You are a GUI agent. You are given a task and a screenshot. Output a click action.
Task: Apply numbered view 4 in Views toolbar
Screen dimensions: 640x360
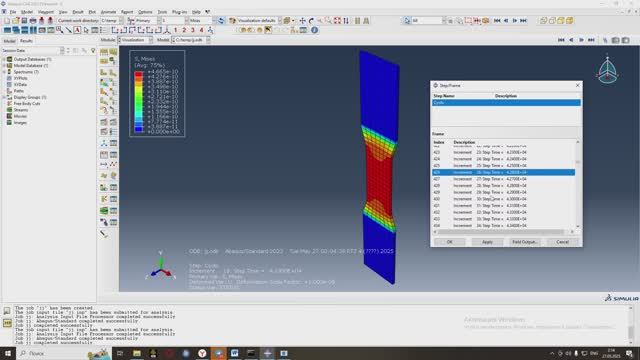point(201,30)
